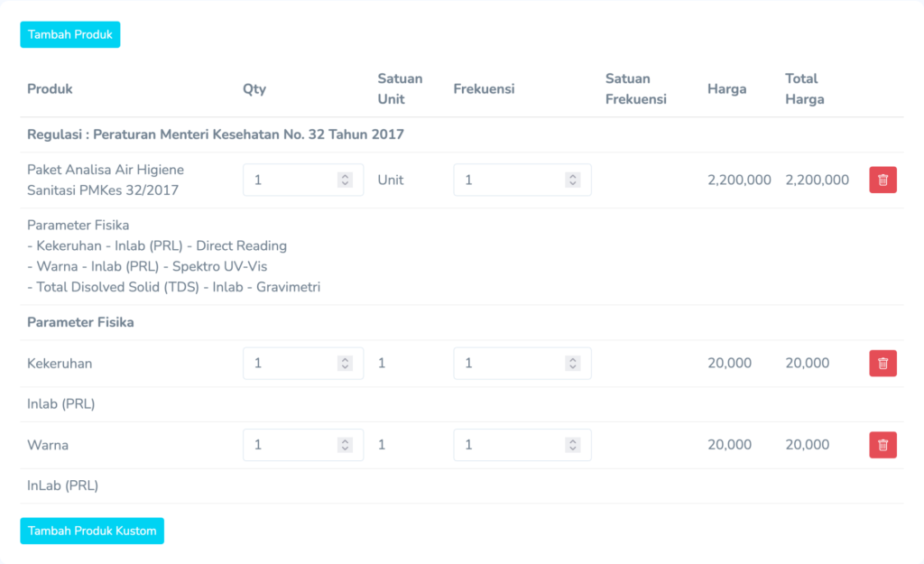The image size is (924, 564).
Task: Use the Frekuensi spinner arrows for Paket Analisa
Action: coord(572,180)
